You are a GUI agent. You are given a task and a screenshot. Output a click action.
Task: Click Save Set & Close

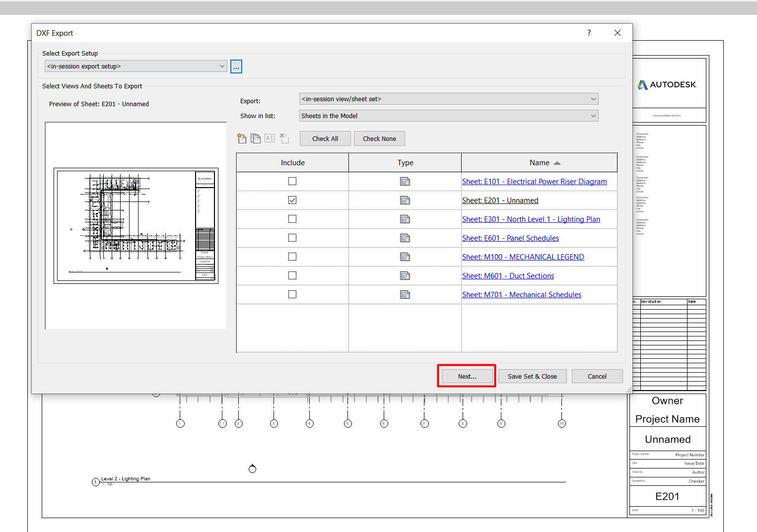click(x=532, y=376)
